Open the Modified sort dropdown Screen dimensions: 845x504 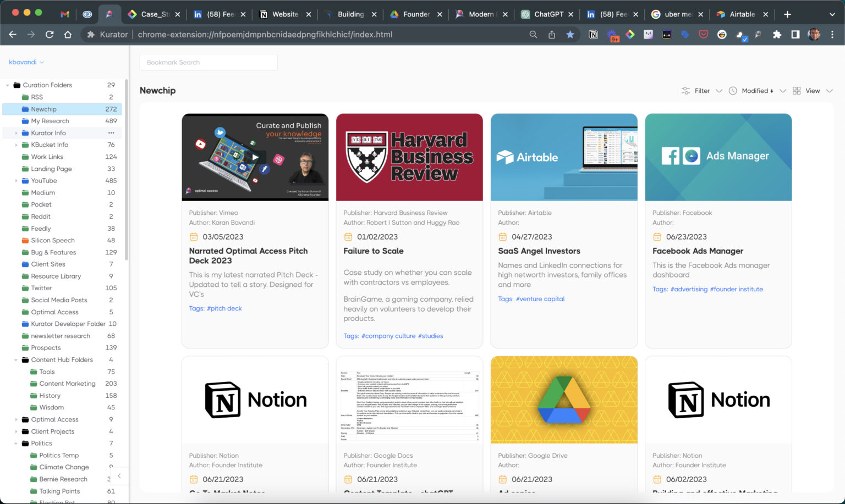point(758,91)
